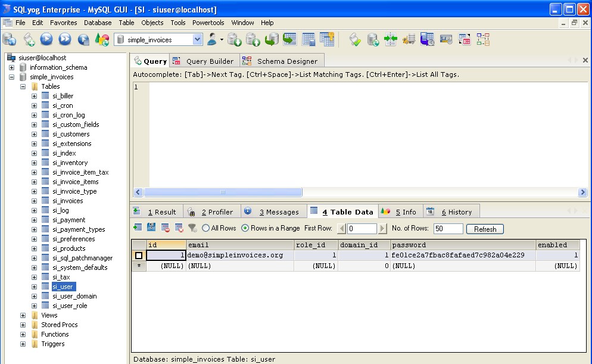The image size is (592, 364).
Task: Open the Database menu
Action: click(98, 23)
